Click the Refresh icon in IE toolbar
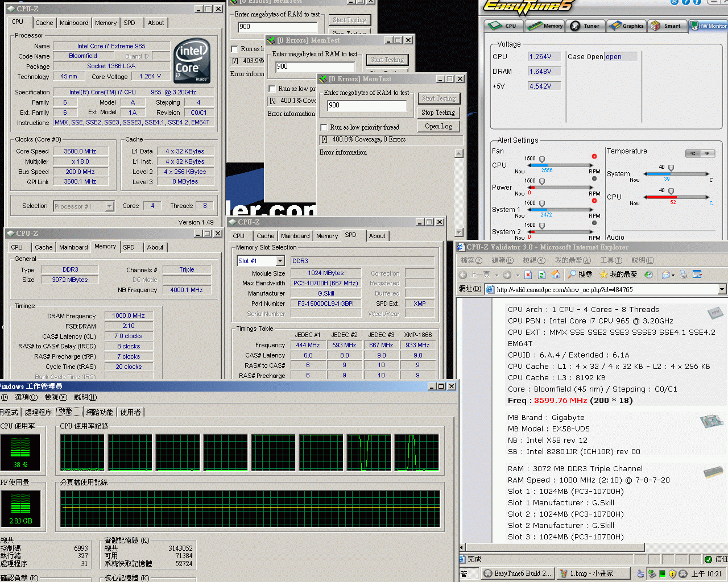 coord(541,275)
